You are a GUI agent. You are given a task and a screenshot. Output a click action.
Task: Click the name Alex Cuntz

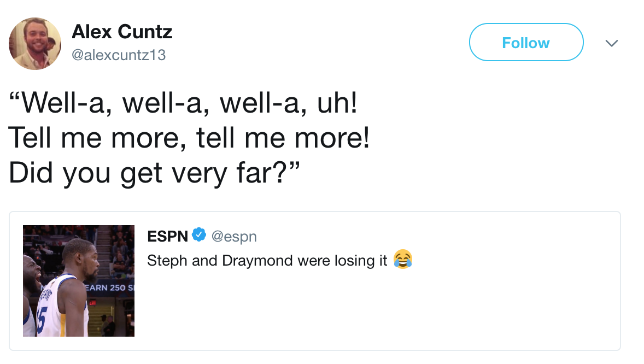click(x=121, y=32)
